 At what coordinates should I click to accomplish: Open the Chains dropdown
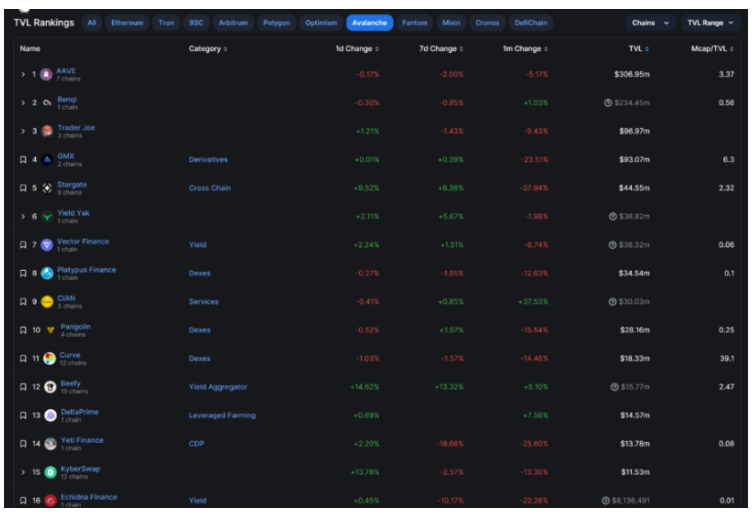click(650, 23)
